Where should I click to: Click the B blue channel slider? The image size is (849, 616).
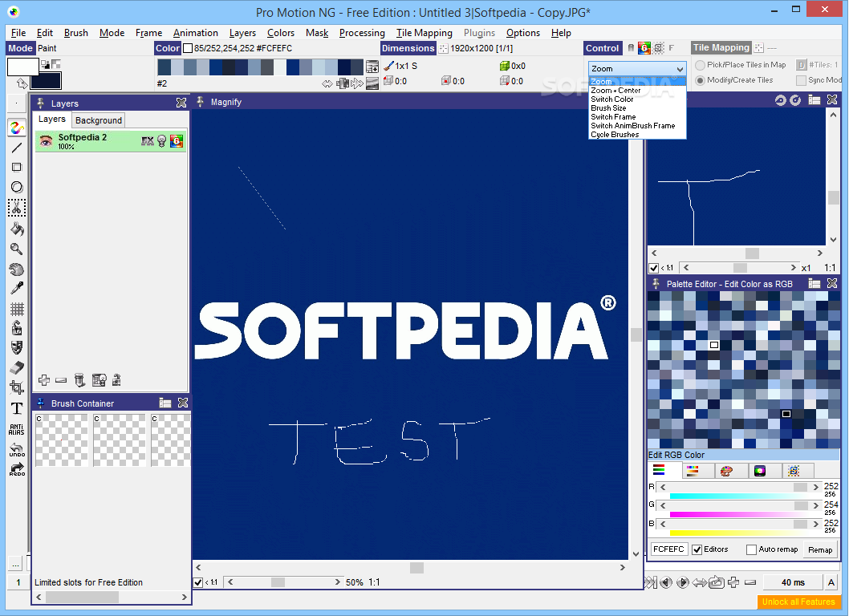pyautogui.click(x=739, y=524)
